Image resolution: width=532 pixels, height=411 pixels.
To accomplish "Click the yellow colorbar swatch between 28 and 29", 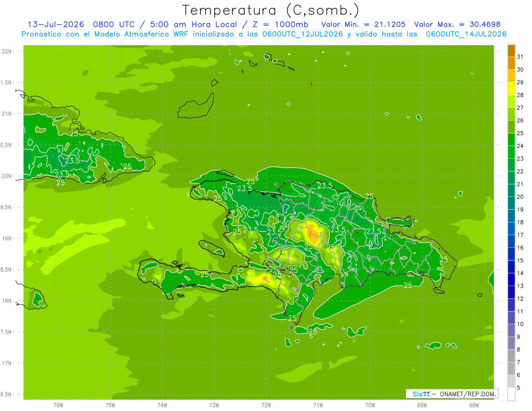I will pyautogui.click(x=511, y=89).
